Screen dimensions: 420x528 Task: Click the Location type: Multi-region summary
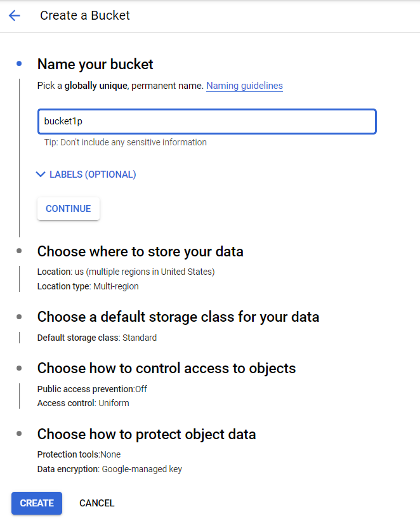click(88, 286)
